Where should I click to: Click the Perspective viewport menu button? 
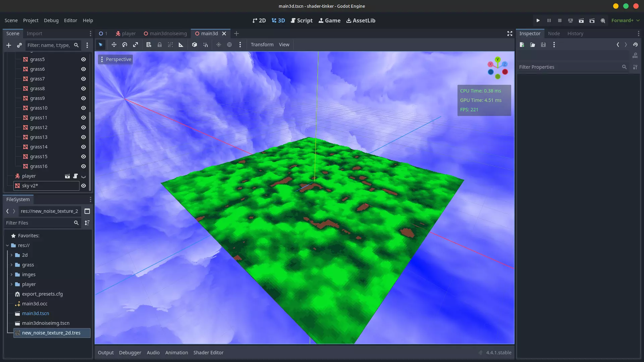pos(115,59)
